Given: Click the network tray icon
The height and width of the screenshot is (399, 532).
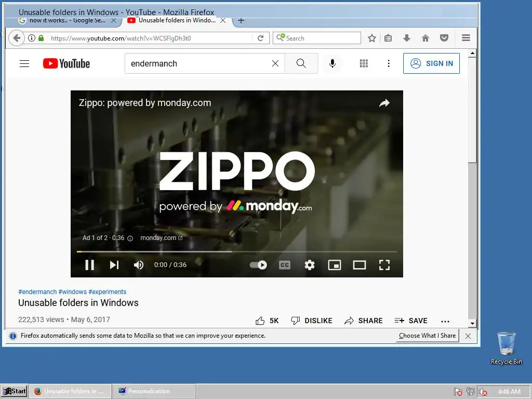Looking at the screenshot, I should (471, 392).
